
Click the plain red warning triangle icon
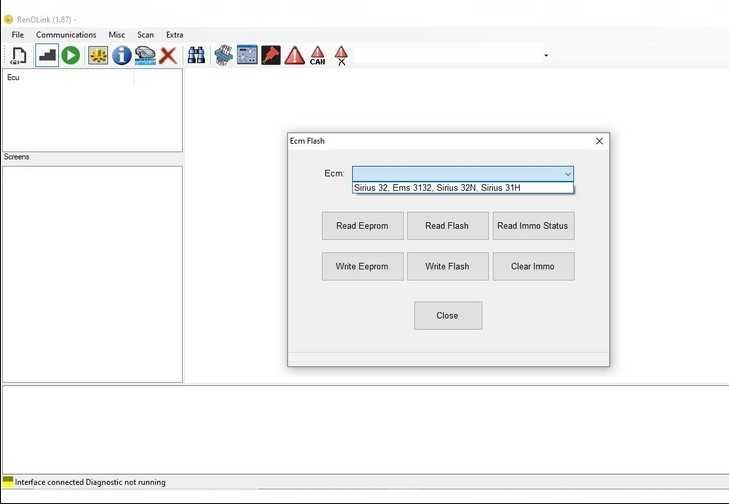[295, 56]
